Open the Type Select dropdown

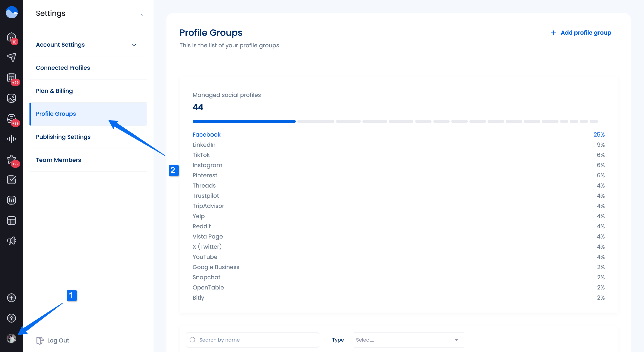pos(409,340)
